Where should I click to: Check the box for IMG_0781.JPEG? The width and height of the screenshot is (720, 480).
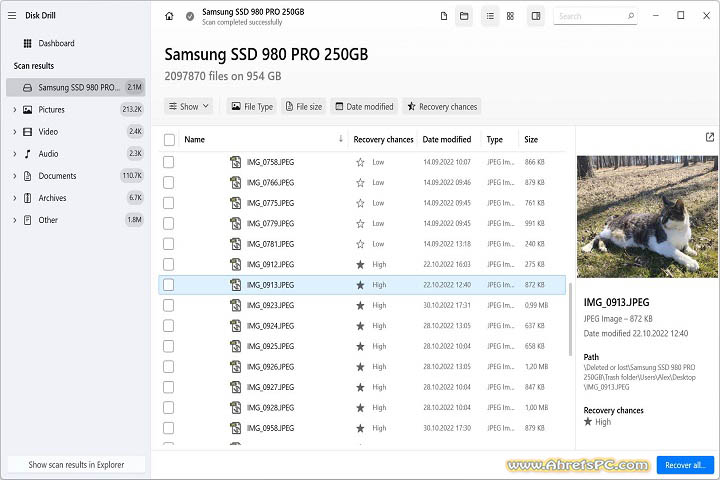pyautogui.click(x=169, y=244)
